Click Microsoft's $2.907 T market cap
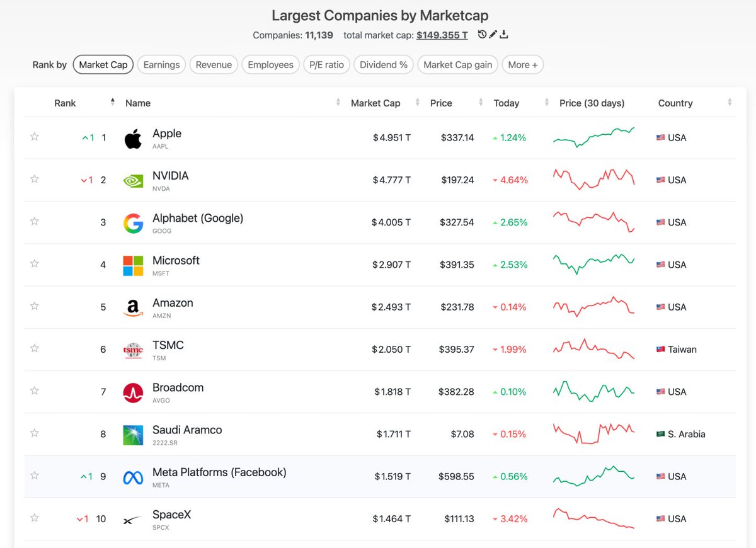756x548 pixels. point(391,265)
